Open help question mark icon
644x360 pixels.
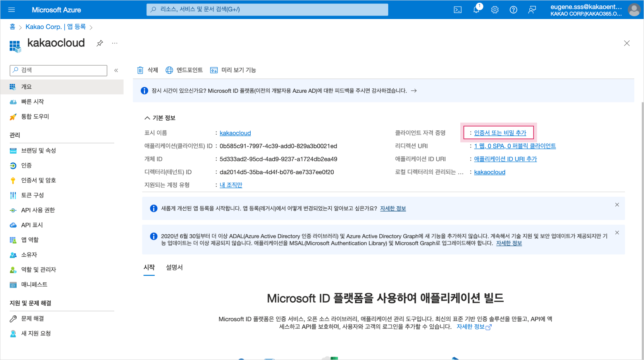click(513, 10)
